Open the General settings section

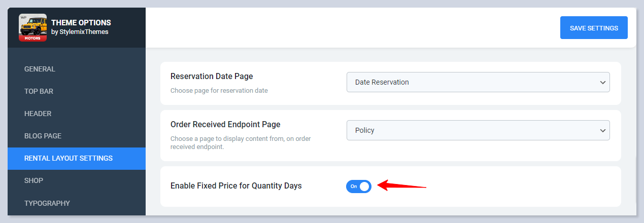tap(40, 69)
